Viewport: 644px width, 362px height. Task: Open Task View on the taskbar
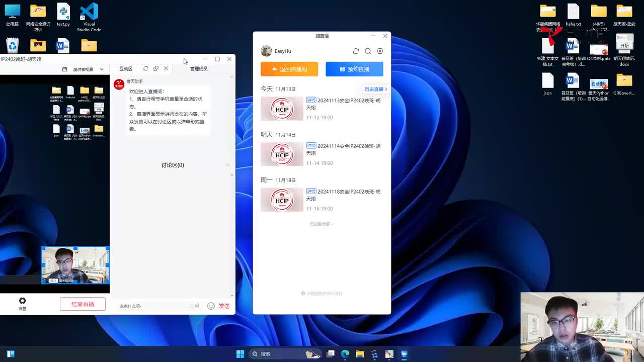[331, 354]
